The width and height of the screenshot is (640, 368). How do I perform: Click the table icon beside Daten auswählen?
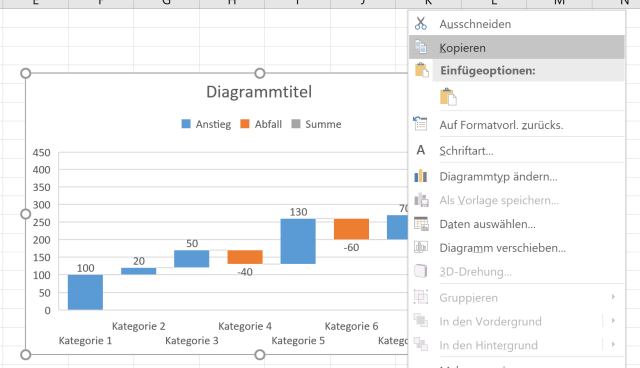[421, 224]
